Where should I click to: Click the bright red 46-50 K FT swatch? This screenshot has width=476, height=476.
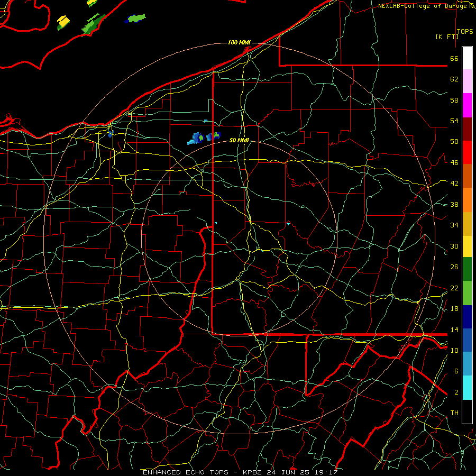pyautogui.click(x=467, y=152)
